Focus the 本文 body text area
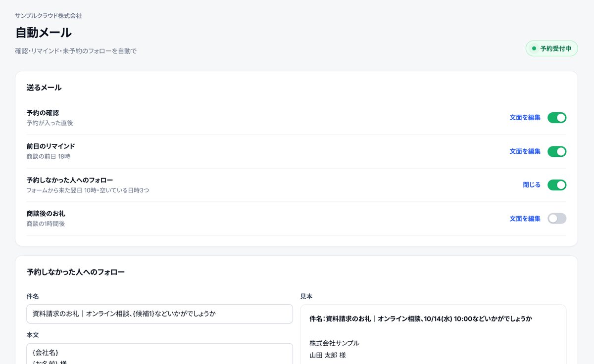 (160, 354)
